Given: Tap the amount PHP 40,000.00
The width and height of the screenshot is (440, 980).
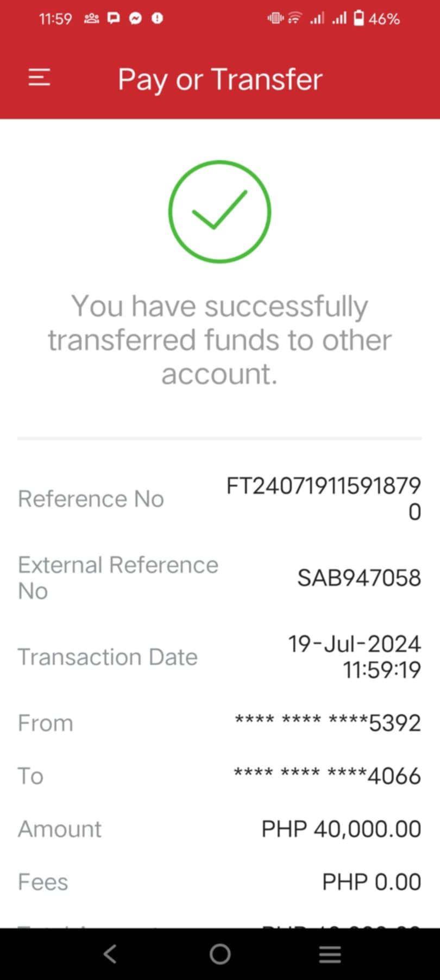Looking at the screenshot, I should 341,829.
